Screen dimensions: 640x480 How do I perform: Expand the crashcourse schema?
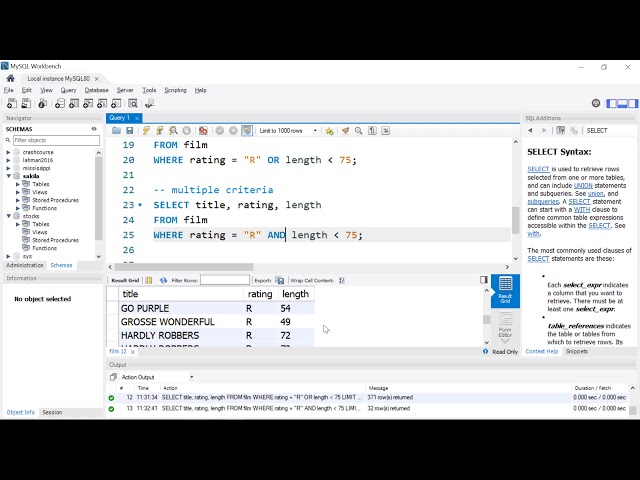pyautogui.click(x=9, y=152)
